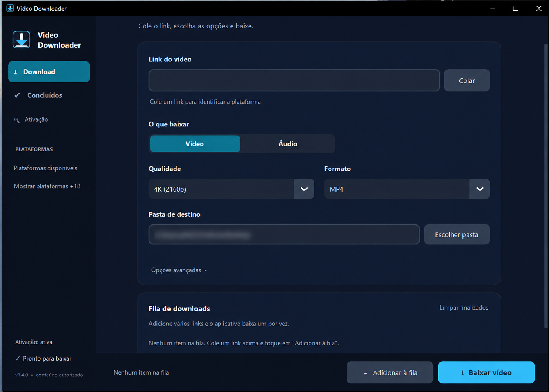Click the app icon in the title bar
The image size is (549, 392).
pos(10,8)
